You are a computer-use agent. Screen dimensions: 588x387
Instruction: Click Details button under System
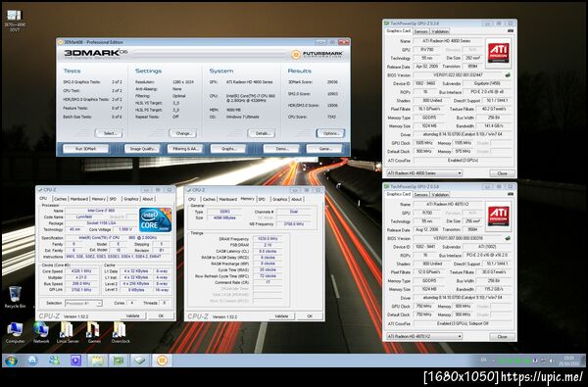pyautogui.click(x=262, y=133)
